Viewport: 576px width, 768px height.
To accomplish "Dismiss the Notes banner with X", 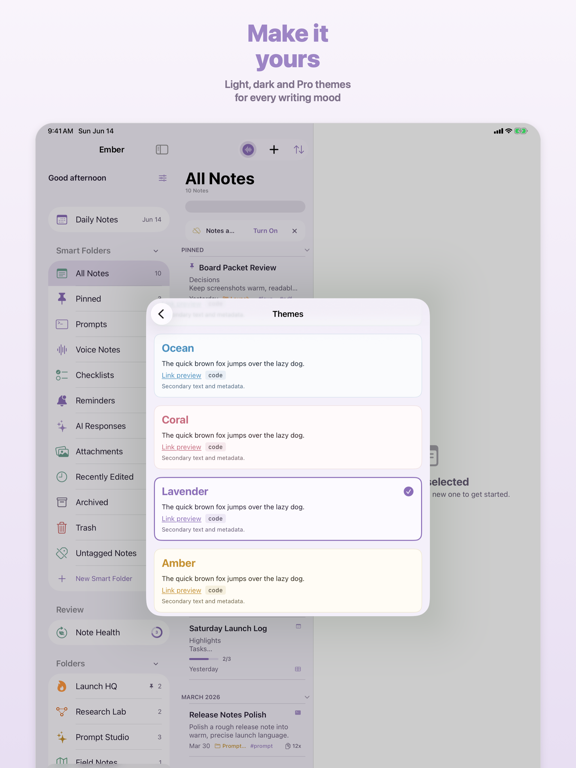I will click(x=294, y=231).
